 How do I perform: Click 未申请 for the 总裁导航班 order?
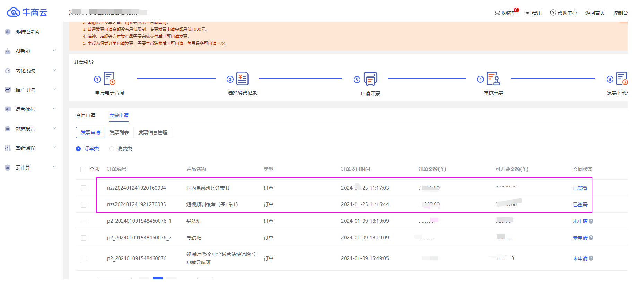[x=580, y=258]
